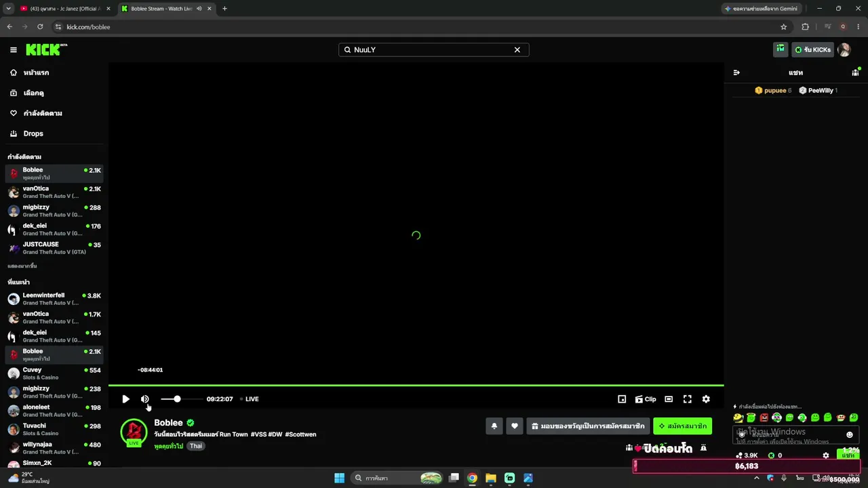Image resolution: width=868 pixels, height=488 pixels.
Task: Click pupuee top gifter in chat
Action: pyautogui.click(x=773, y=90)
